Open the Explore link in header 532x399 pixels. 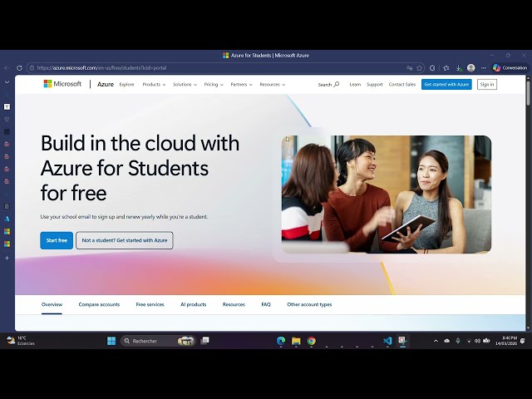coord(126,85)
